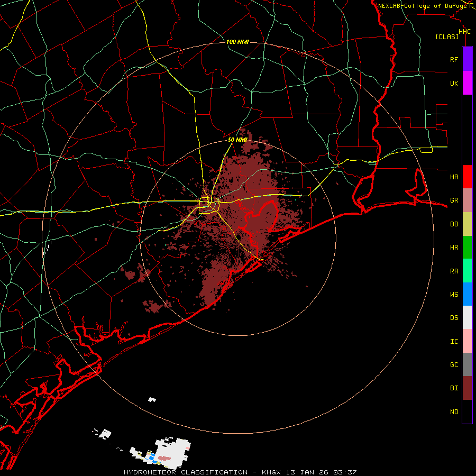Click the WS blue legend swatch
This screenshot has width=476, height=476.
point(467,294)
